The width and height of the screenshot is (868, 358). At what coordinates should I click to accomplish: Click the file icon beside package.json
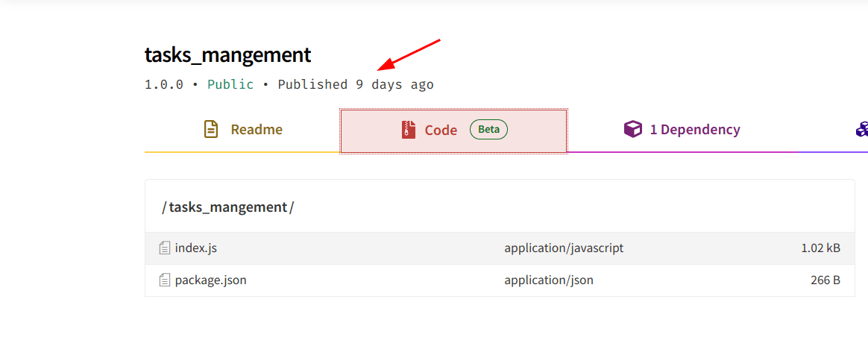[165, 280]
